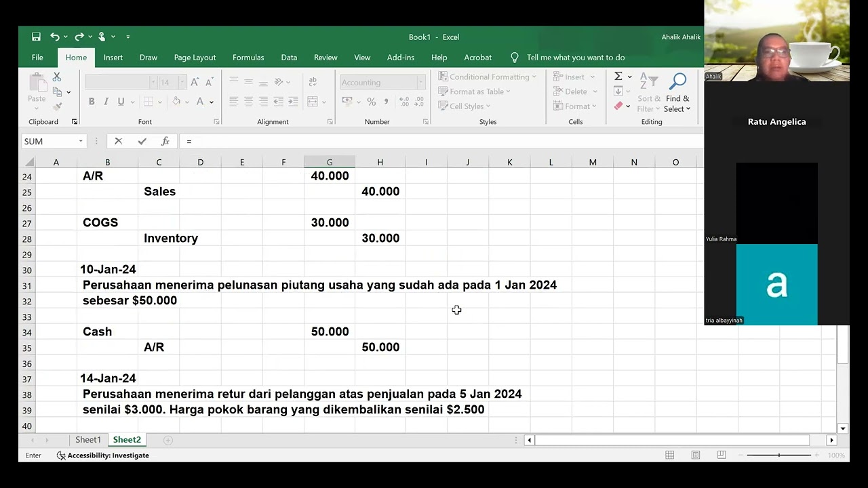Toggle bold formatting
Viewport: 868px width, 488px height.
pyautogui.click(x=92, y=102)
